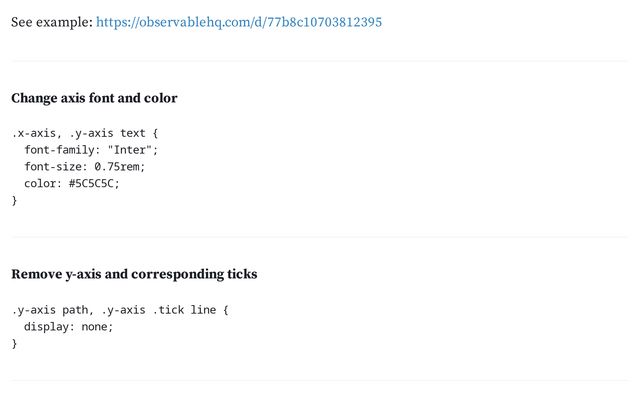This screenshot has width=640, height=400.
Task: Click the ".y-axis path" selector in code
Action: pos(49,310)
